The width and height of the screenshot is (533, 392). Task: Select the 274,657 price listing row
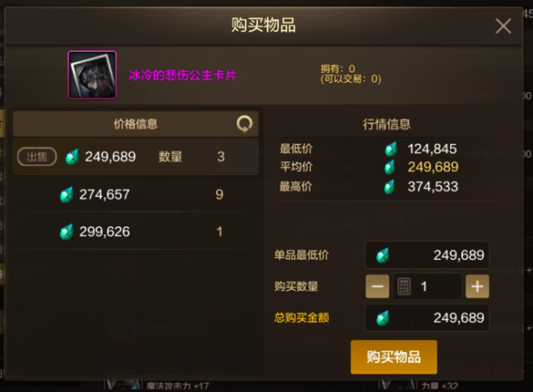pos(136,194)
